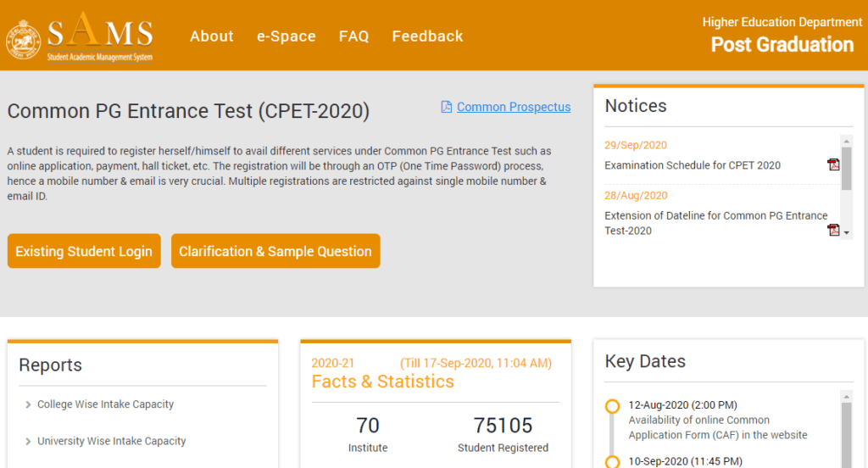Click Key Dates panel scrollbar thumb

tap(846, 432)
